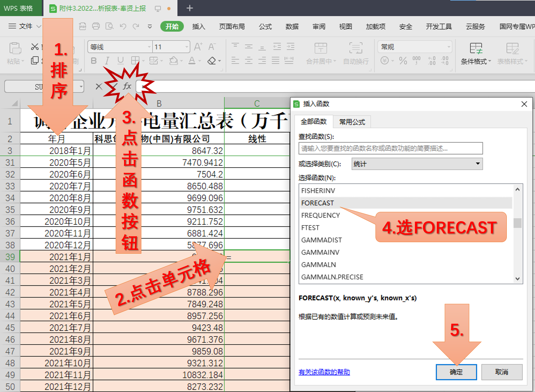The image size is (535, 392).
Task: Apply percent style with % icon
Action: (403, 61)
